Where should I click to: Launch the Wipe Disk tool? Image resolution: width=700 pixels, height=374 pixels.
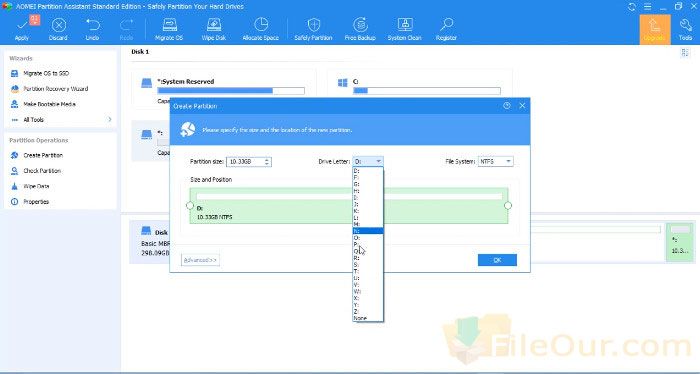(214, 29)
